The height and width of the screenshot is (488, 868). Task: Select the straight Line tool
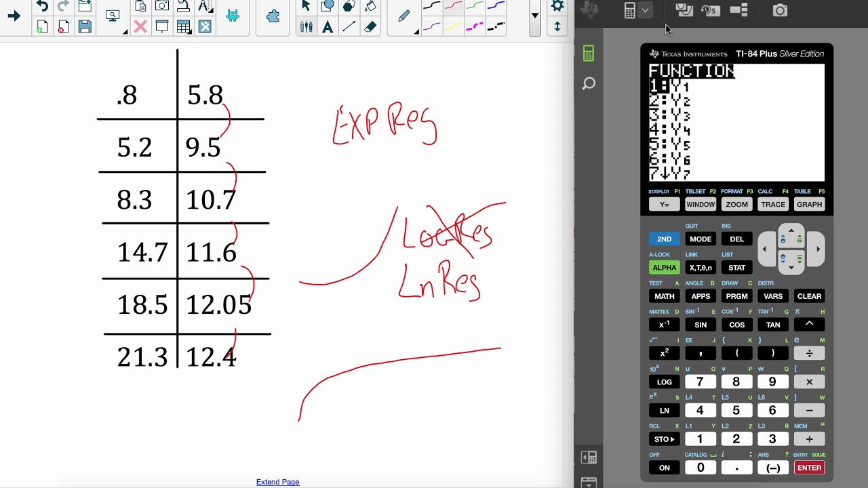(x=349, y=27)
